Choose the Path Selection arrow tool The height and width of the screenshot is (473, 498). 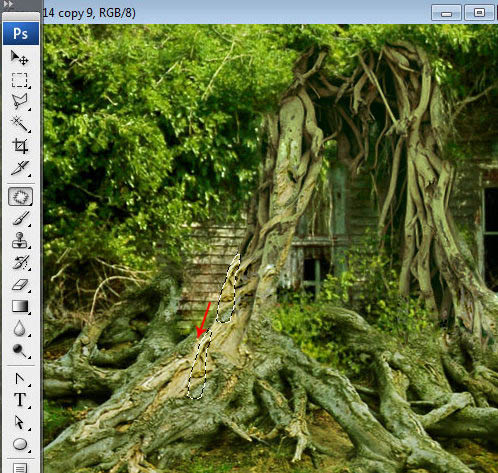[x=20, y=422]
